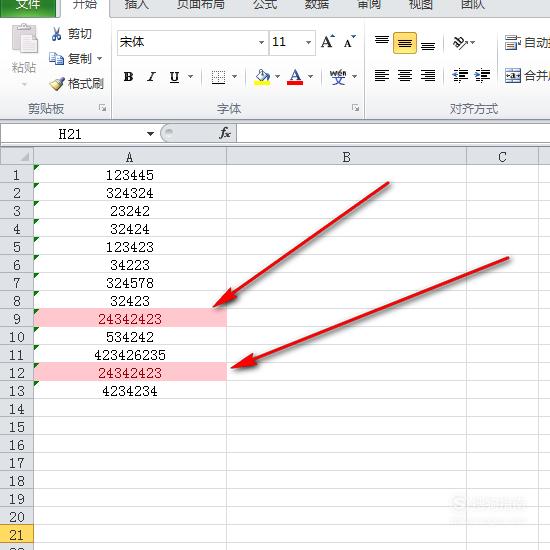
Task: Toggle underline formatting
Action: 174,76
